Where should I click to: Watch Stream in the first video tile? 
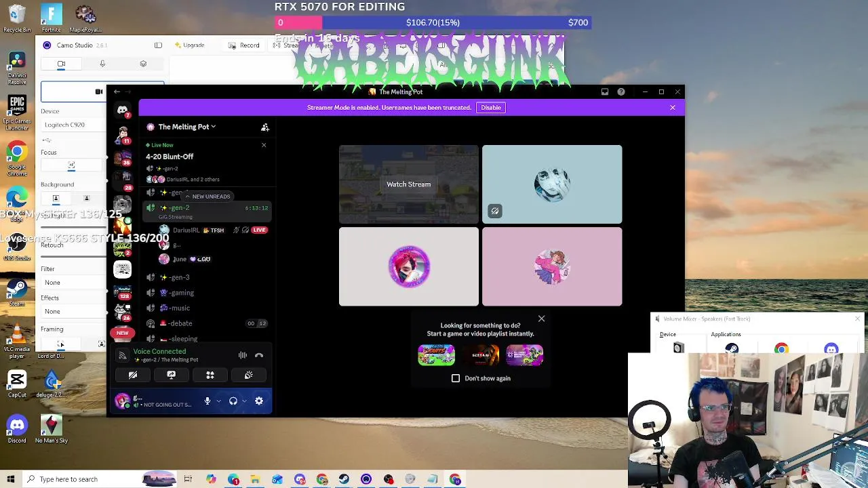pyautogui.click(x=408, y=184)
